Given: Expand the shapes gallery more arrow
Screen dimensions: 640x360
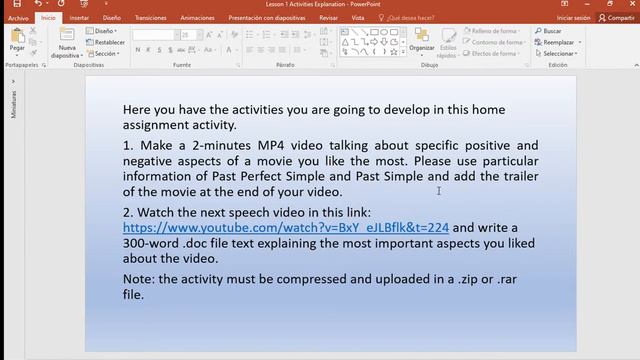Looking at the screenshot, I should [403, 52].
